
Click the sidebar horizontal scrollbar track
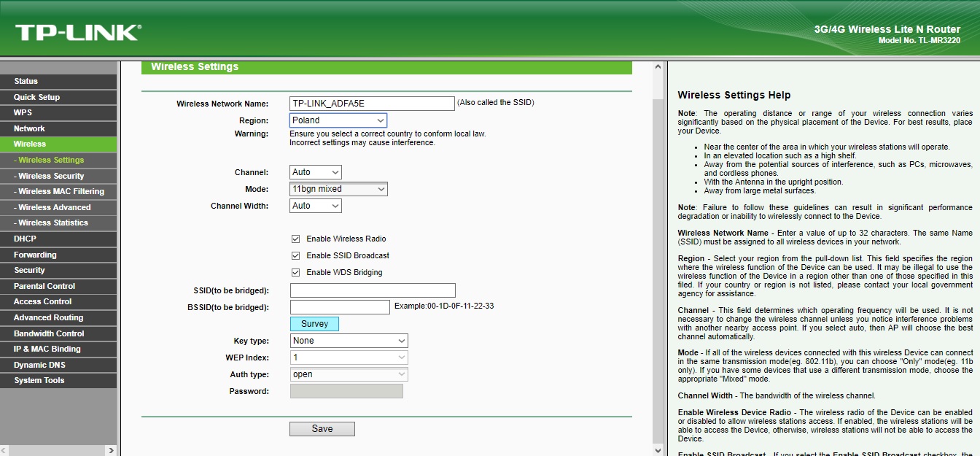58,450
